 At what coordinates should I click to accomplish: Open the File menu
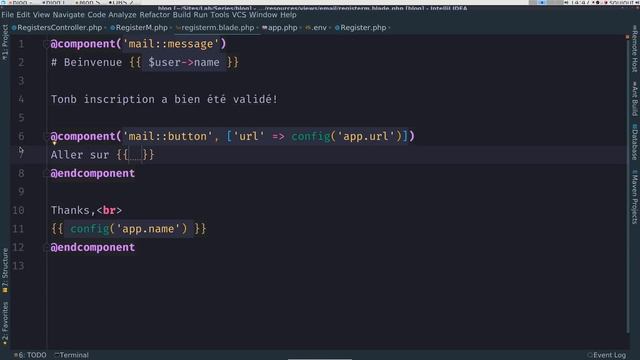pos(7,15)
